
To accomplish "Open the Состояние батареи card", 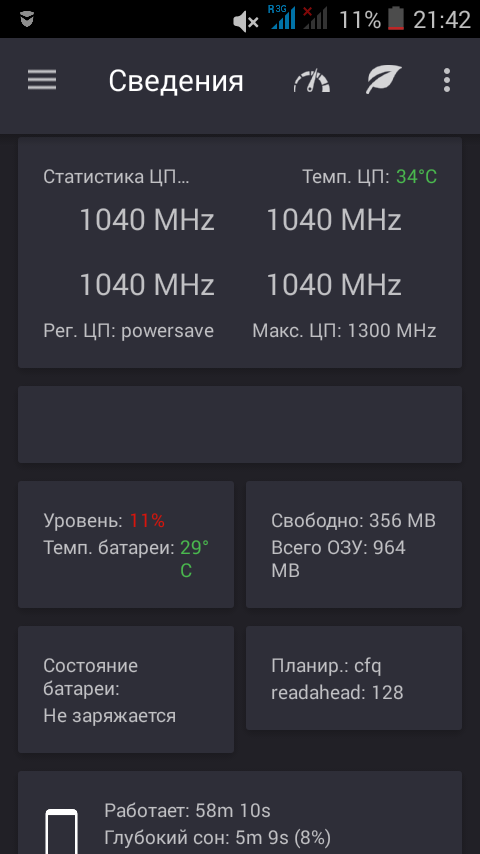I will [126, 690].
